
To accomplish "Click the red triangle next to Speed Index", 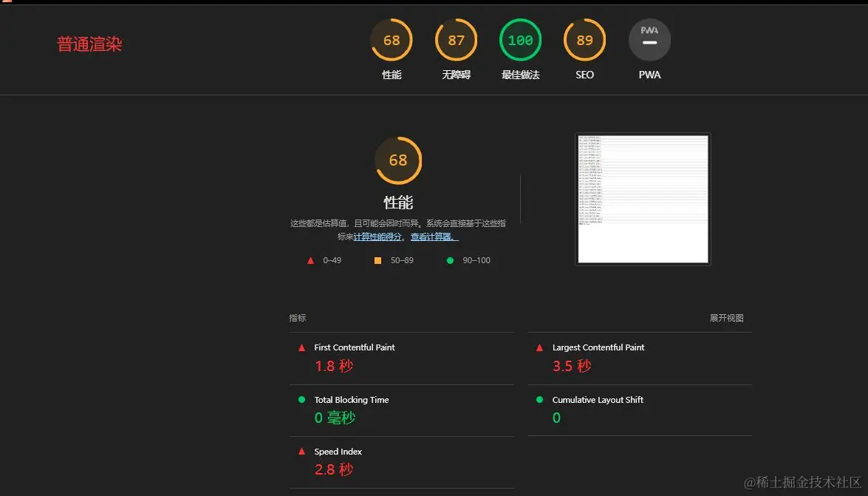I will click(x=301, y=452).
